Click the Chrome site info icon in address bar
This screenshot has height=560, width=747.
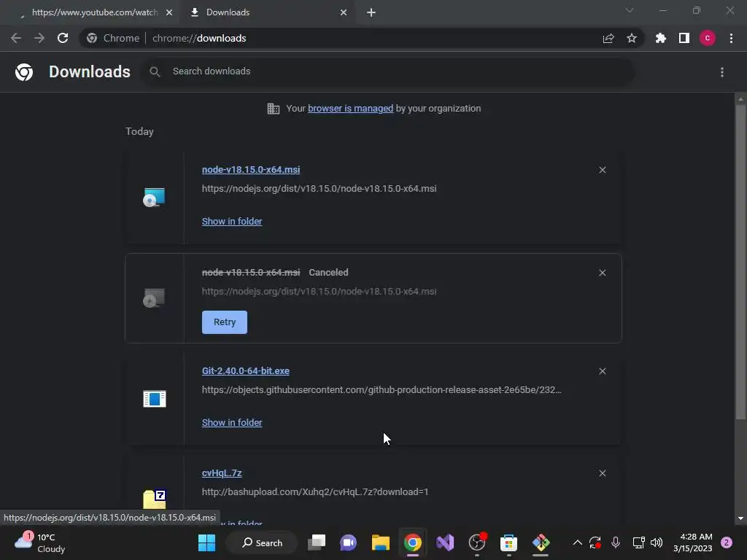[92, 38]
